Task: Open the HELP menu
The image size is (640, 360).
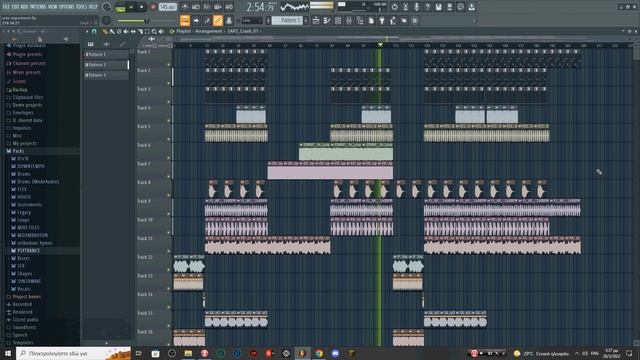Action: [93, 7]
